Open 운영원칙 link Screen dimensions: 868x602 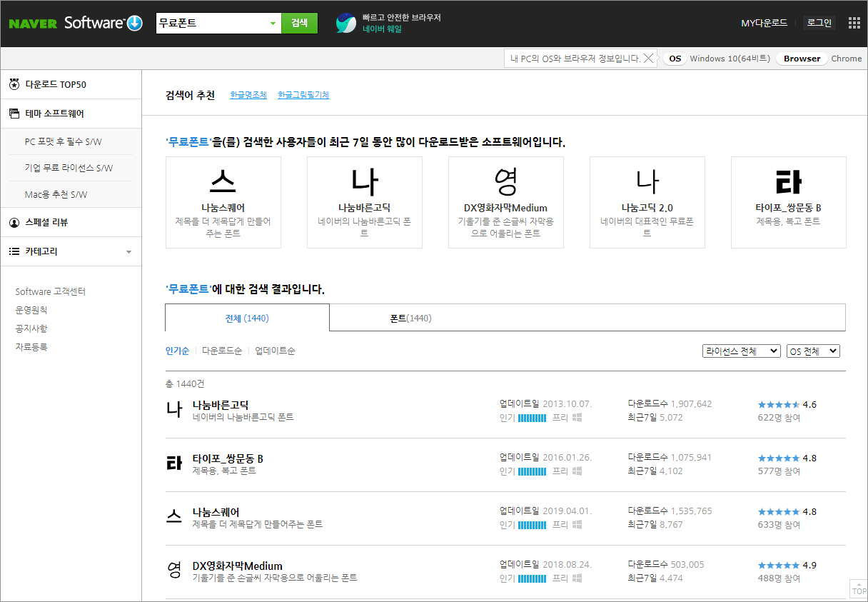coord(31,310)
